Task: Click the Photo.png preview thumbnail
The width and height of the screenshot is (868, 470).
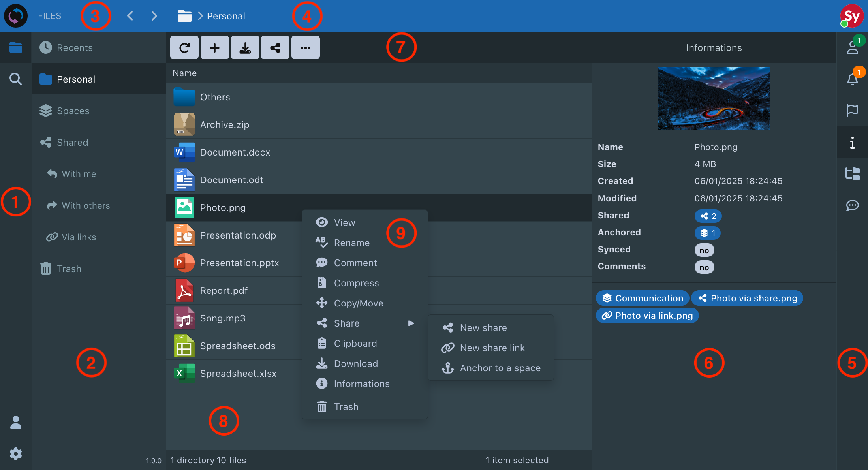Action: point(714,99)
